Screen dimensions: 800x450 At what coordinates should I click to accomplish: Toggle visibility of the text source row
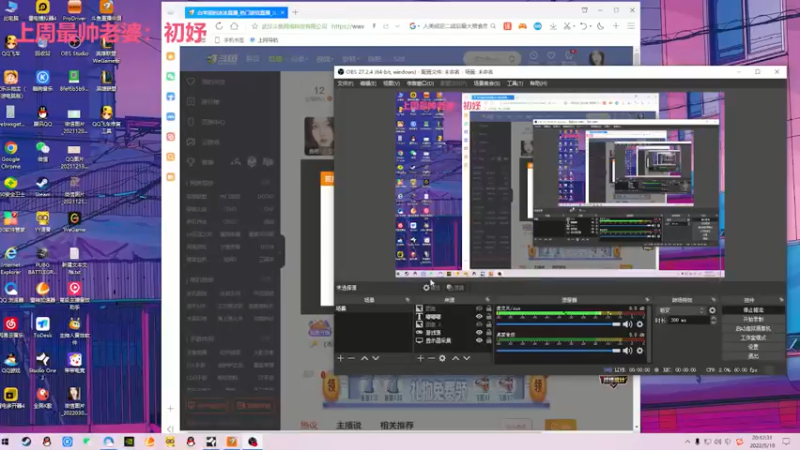[x=479, y=316]
